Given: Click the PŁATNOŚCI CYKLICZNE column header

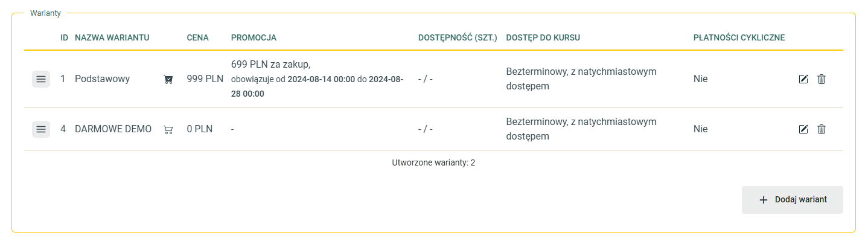Looking at the screenshot, I should (739, 37).
